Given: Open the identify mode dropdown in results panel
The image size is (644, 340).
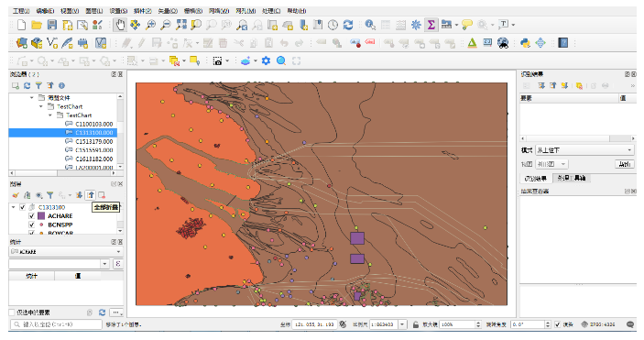Looking at the screenshot, I should pos(584,150).
